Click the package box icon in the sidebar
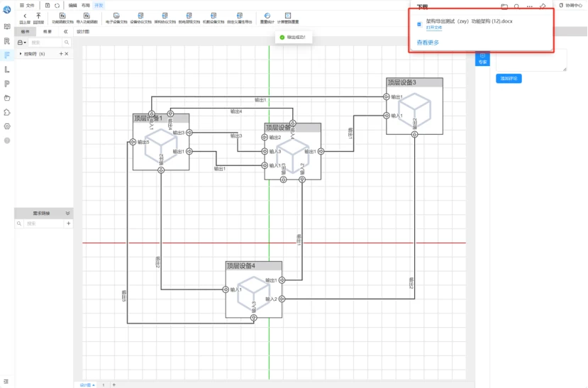This screenshot has width=588, height=388. pos(7,98)
